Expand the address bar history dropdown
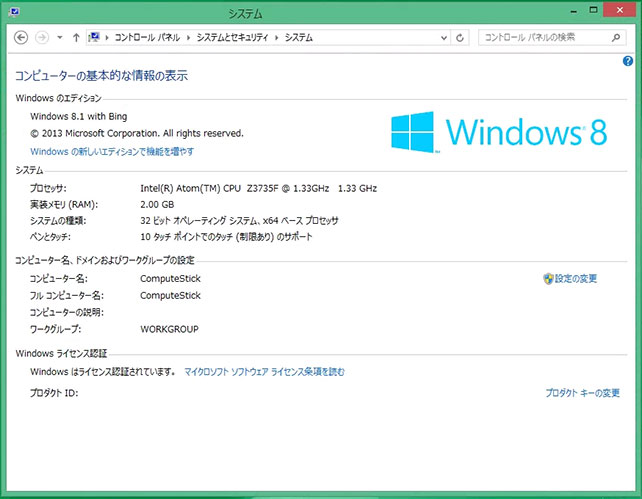The image size is (642, 499). pos(443,38)
